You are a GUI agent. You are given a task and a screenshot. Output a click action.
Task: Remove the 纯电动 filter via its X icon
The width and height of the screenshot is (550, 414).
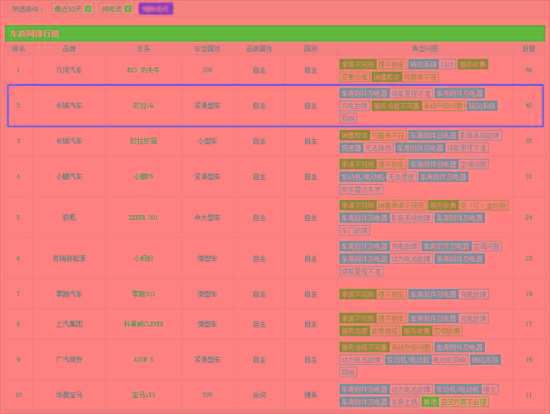click(128, 9)
